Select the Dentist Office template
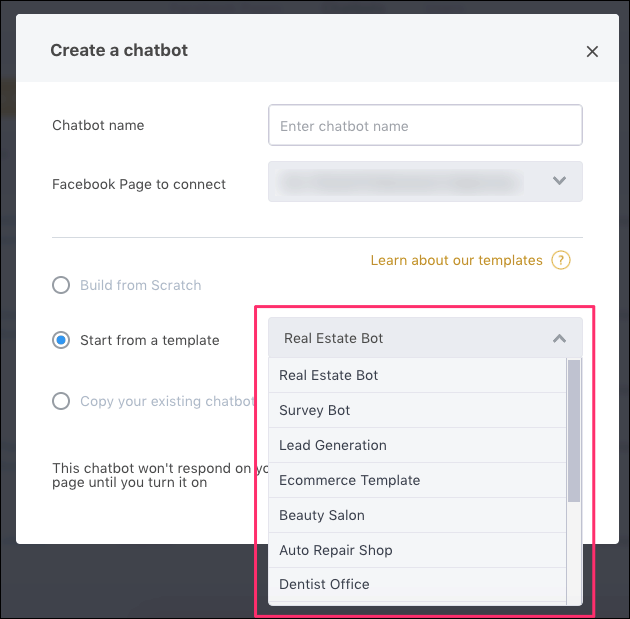The height and width of the screenshot is (619, 630). coord(417,584)
